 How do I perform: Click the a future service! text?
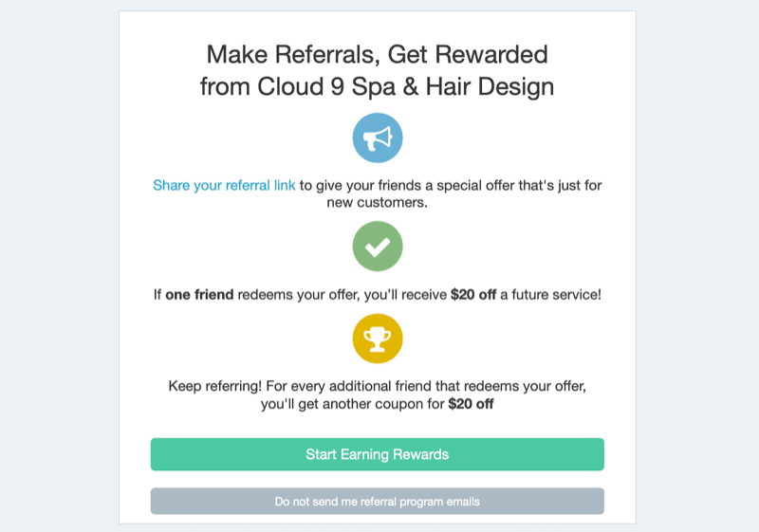point(551,295)
